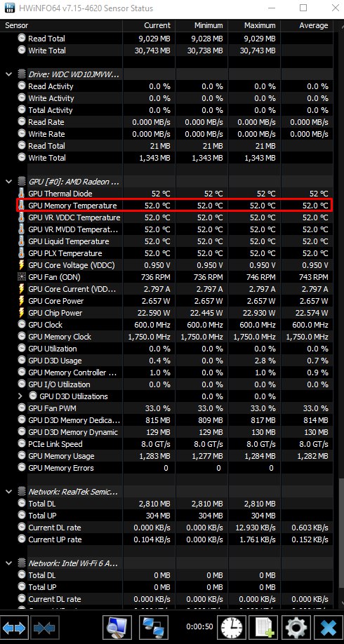The image size is (344, 644).
Task: Expand GPU D3D Utilizations subtree
Action: (x=20, y=396)
